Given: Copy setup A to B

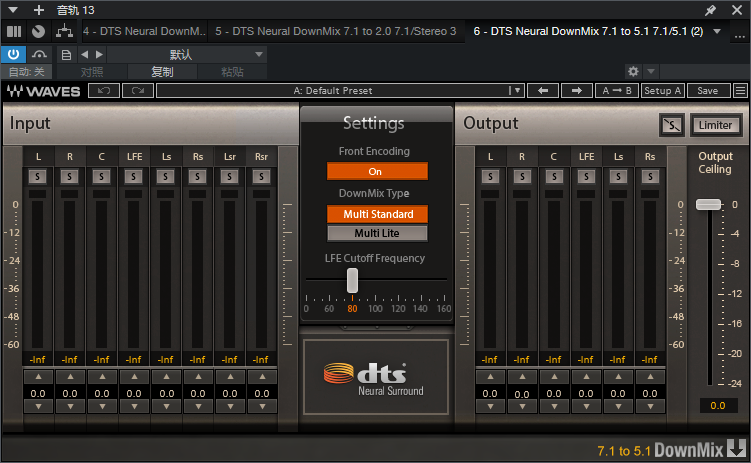Looking at the screenshot, I should pos(617,90).
